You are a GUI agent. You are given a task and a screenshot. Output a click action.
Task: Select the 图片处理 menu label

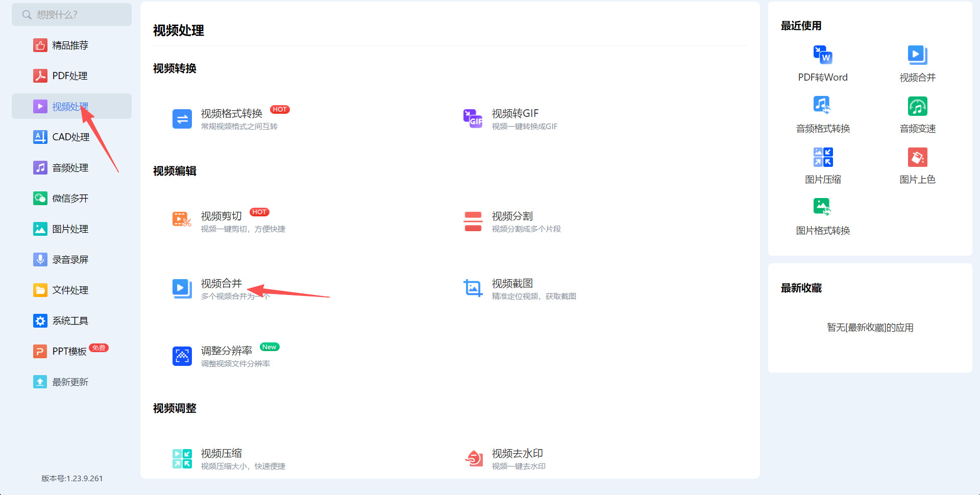pyautogui.click(x=70, y=229)
